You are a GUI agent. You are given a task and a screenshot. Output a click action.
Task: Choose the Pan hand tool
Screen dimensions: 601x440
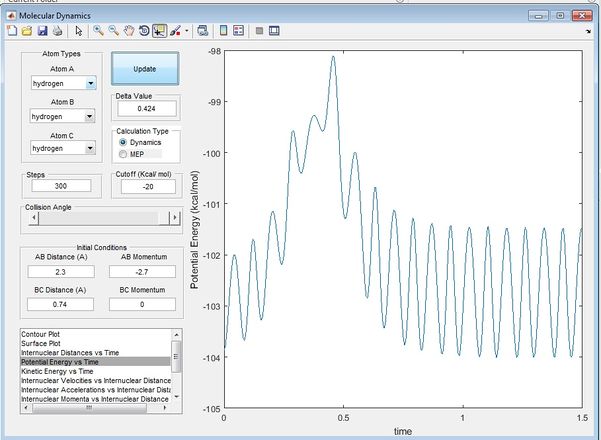[x=129, y=31]
